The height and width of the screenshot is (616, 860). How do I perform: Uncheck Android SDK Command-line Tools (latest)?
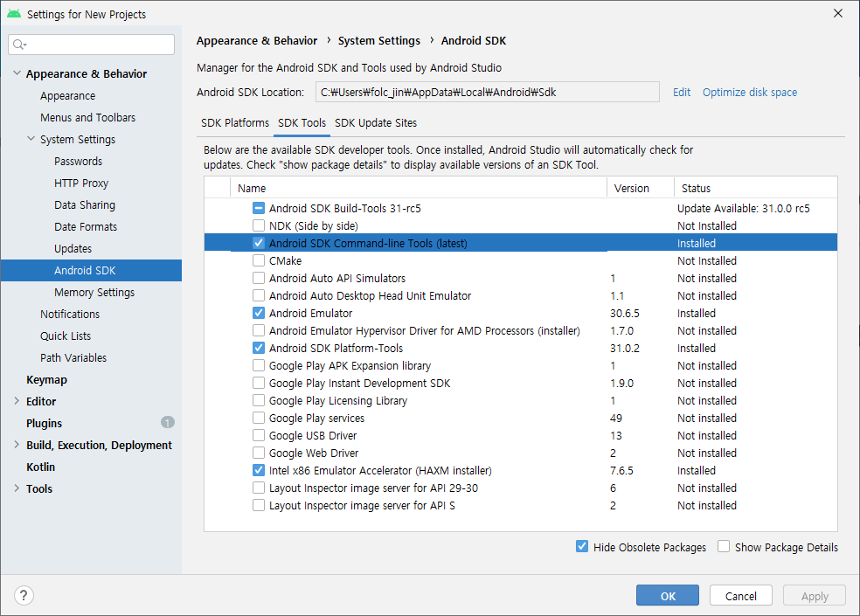pyautogui.click(x=259, y=243)
